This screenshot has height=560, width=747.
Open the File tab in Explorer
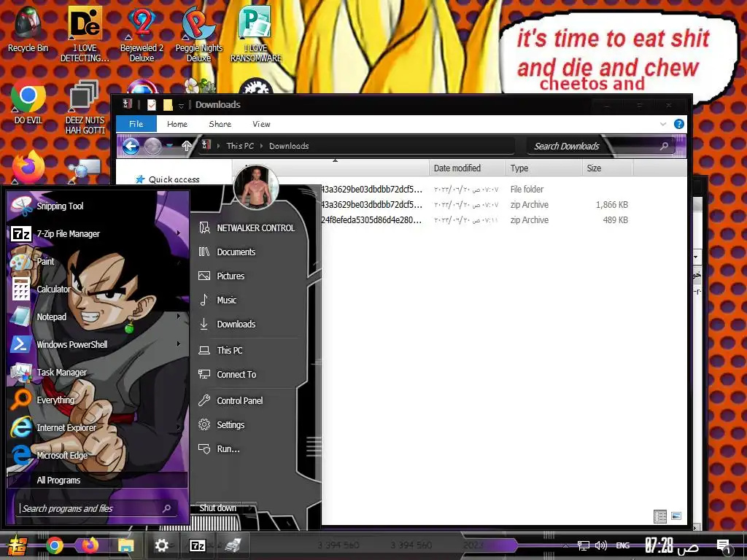(x=136, y=124)
